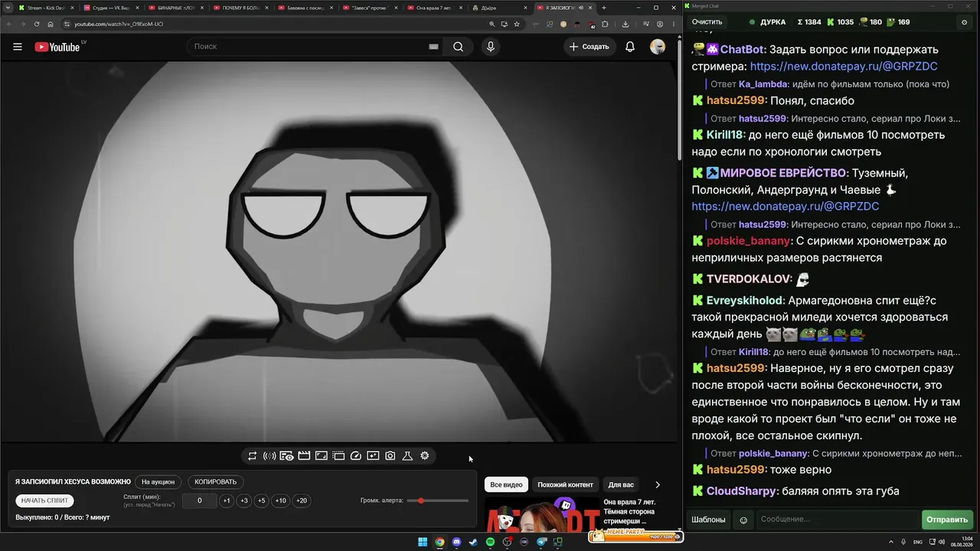Add one minute with the +1 button
Viewport: 980px width, 551px height.
tap(227, 500)
